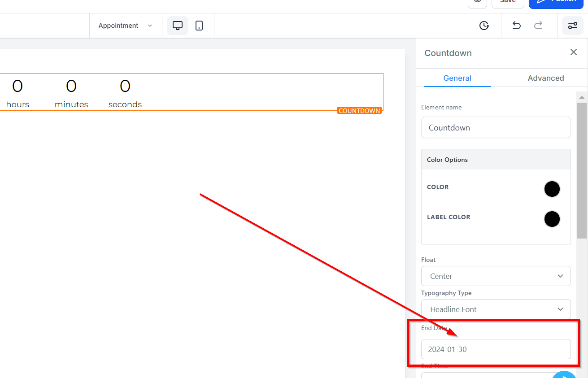Click the redo arrow icon
Screen dimensions: 588x378
click(538, 26)
